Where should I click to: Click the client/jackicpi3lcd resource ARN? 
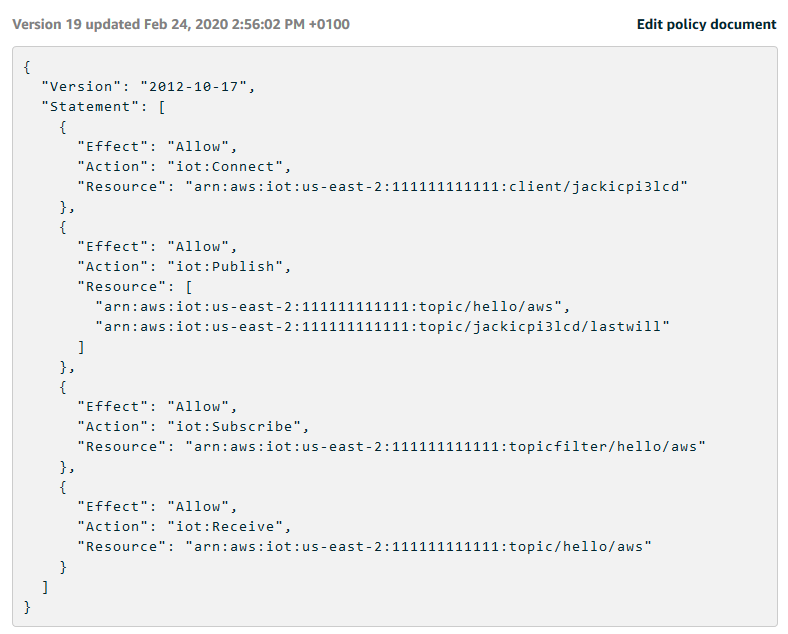click(x=437, y=187)
